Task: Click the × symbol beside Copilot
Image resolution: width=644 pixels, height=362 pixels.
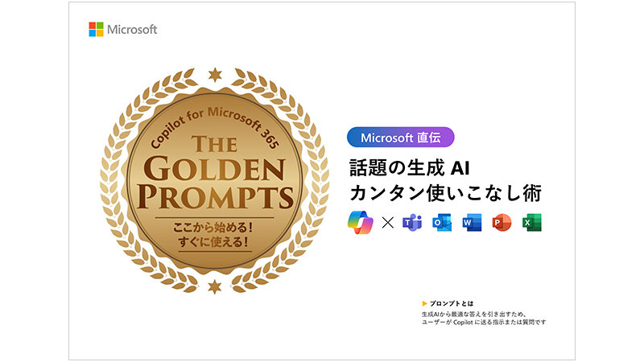Action: (387, 222)
